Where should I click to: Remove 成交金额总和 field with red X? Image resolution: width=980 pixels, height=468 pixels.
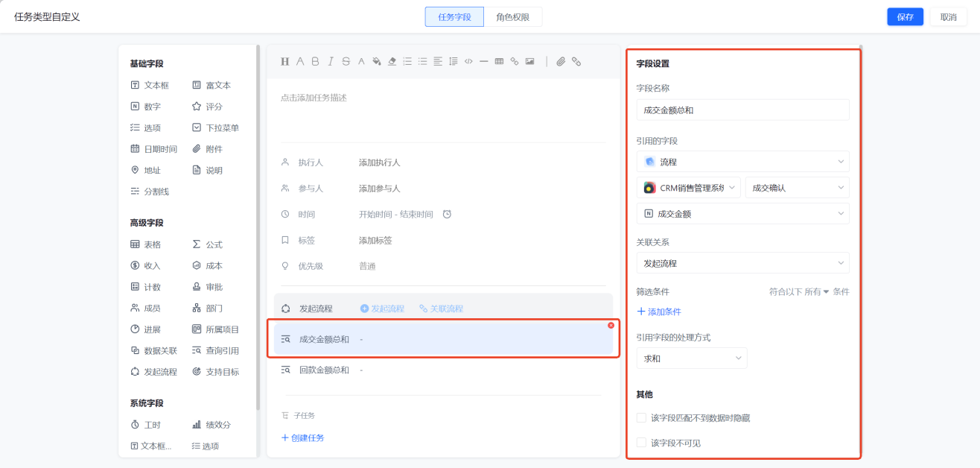tap(611, 325)
